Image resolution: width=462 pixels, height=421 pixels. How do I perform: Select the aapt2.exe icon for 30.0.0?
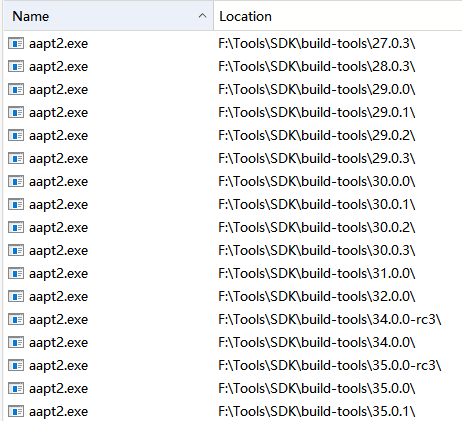point(16,181)
